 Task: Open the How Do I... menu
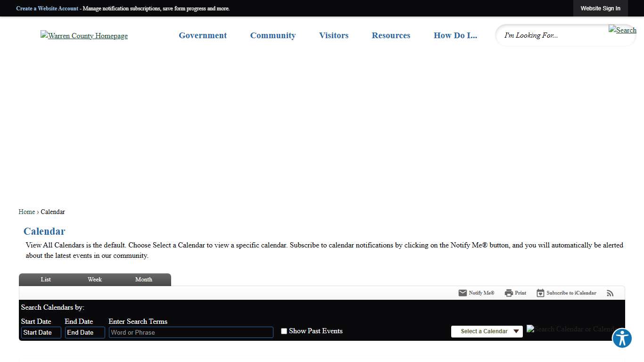coord(455,35)
